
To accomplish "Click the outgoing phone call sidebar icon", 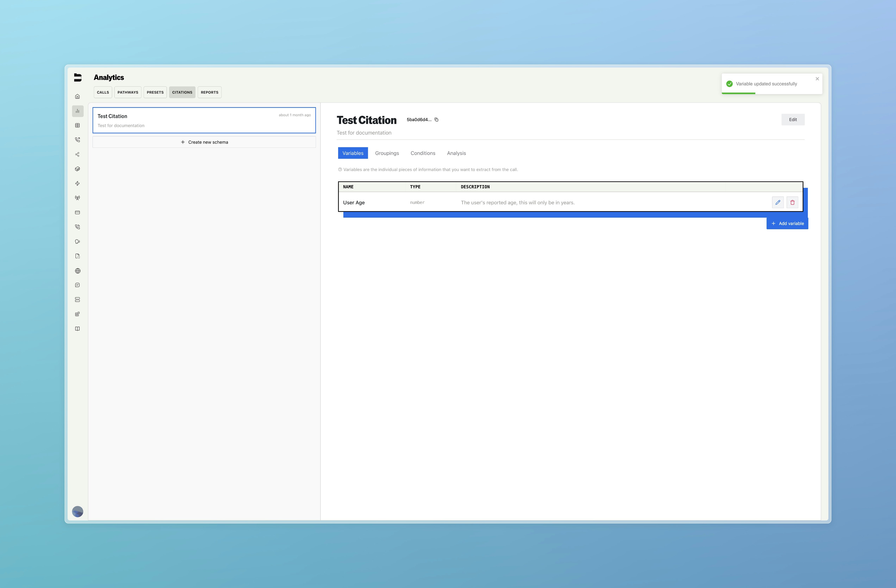I will pyautogui.click(x=77, y=140).
